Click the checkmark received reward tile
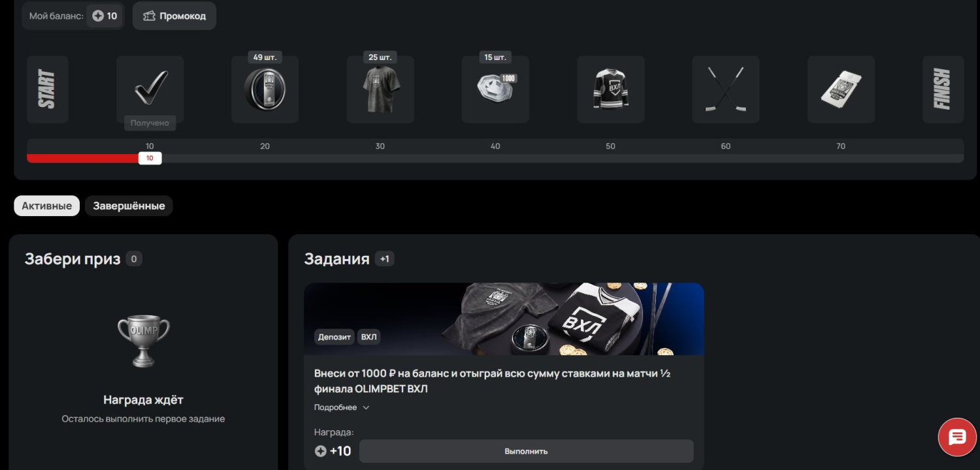Screen dimensions: 980x470 coord(150,89)
